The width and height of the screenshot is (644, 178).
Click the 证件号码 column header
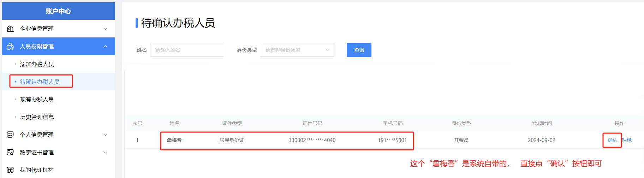tap(312, 123)
